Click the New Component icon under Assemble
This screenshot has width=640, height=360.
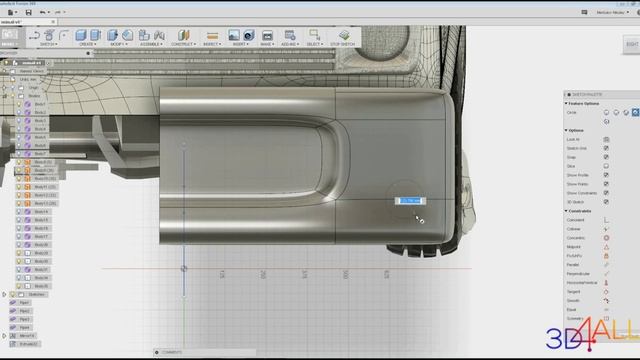click(x=144, y=35)
